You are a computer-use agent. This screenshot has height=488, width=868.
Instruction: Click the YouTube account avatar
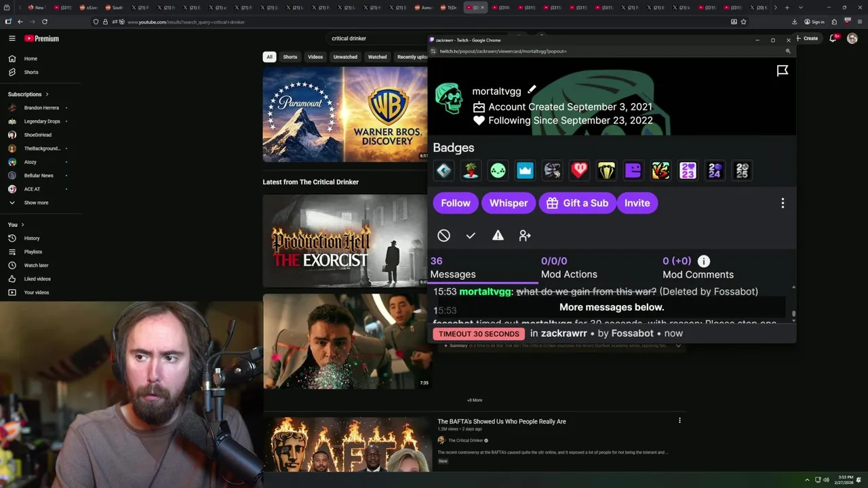[x=852, y=39]
